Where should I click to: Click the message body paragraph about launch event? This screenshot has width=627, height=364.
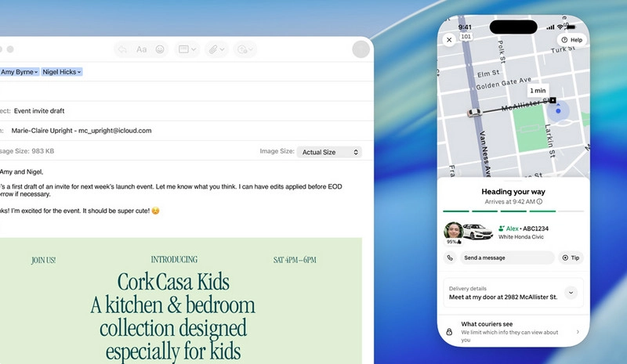pyautogui.click(x=171, y=190)
